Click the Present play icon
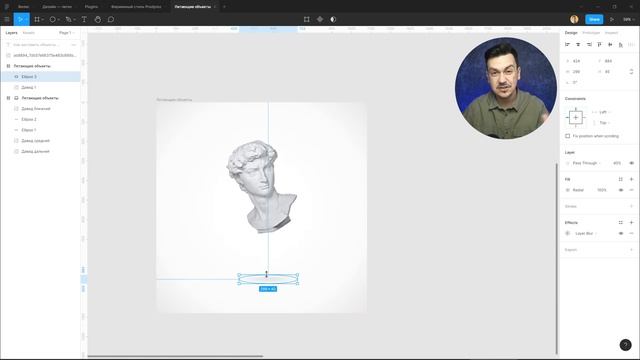This screenshot has width=640, height=360. [x=611, y=19]
